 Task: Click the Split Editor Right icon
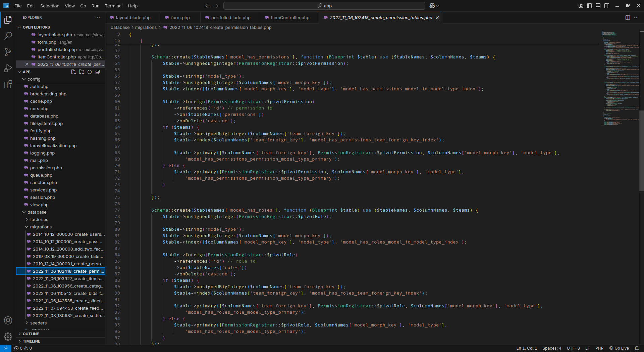628,18
